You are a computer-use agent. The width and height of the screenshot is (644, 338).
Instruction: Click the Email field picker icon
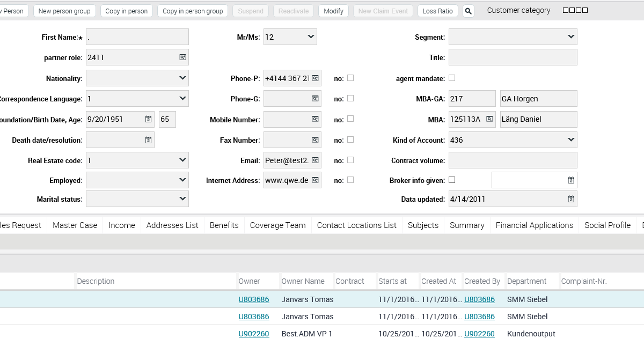point(316,160)
